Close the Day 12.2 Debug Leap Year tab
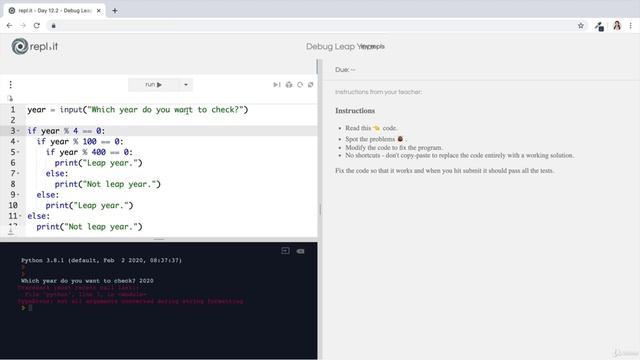Image resolution: width=640 pixels, height=360 pixels. point(98,11)
